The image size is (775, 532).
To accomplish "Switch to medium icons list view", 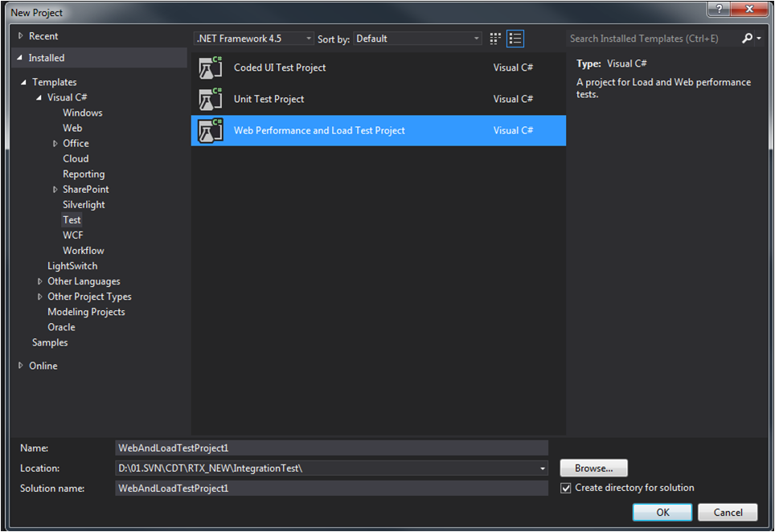I will click(515, 39).
